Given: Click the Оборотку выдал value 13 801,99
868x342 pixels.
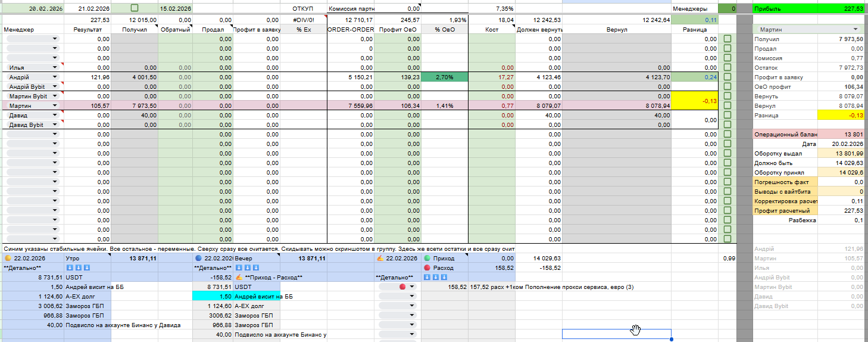Looking at the screenshot, I should pos(841,153).
